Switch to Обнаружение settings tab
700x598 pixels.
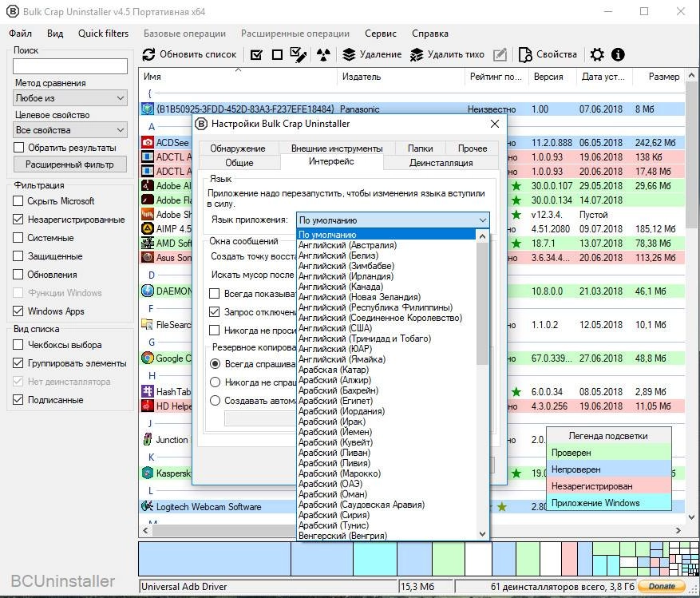[x=238, y=149]
